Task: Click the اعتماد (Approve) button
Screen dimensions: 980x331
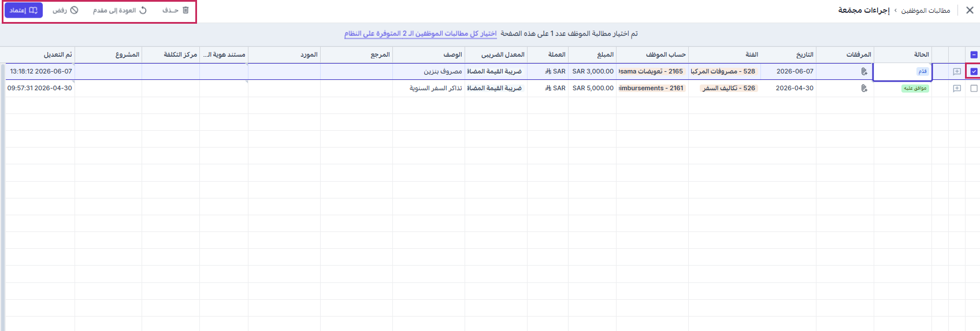Action: tap(24, 10)
